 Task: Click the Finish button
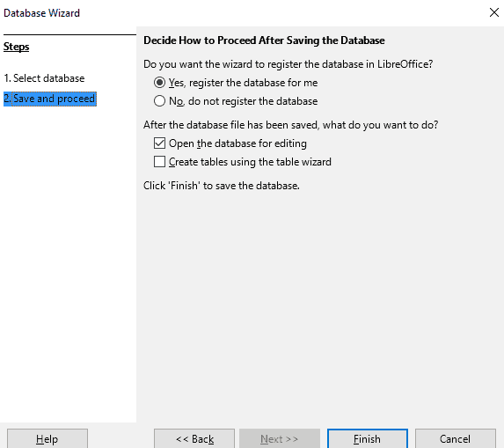click(368, 438)
